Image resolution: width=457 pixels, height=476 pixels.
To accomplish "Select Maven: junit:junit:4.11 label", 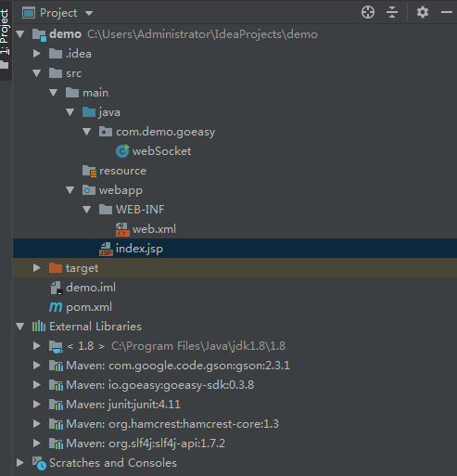I will point(123,405).
